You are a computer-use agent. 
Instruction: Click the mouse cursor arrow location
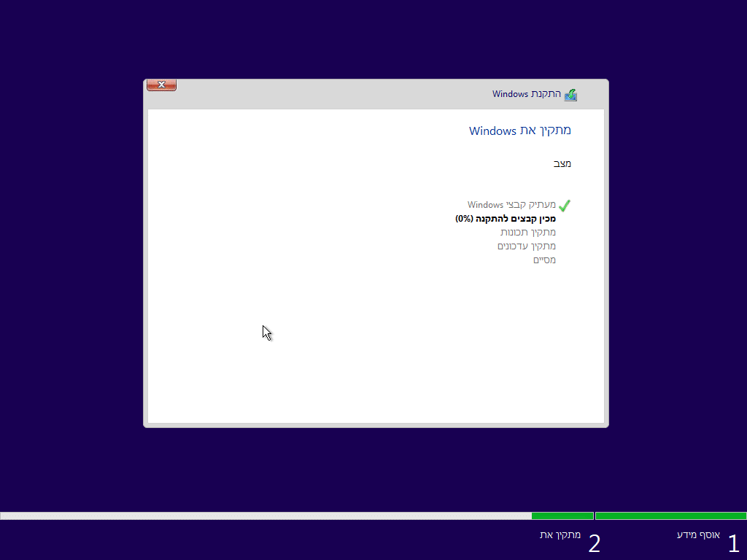coord(266,332)
